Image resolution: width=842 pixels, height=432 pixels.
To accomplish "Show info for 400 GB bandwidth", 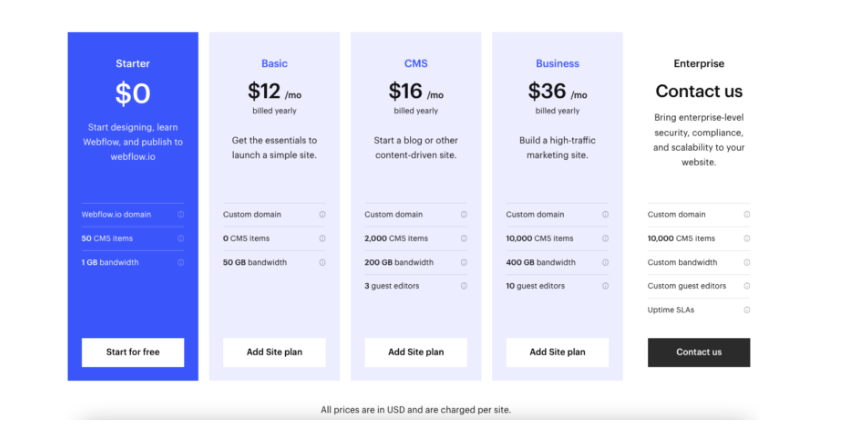I will [x=606, y=262].
